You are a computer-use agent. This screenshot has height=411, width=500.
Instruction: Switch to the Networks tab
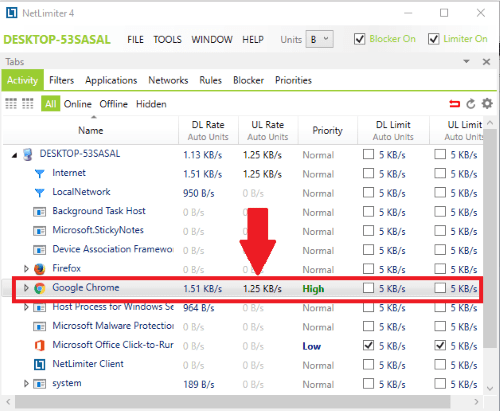(x=168, y=80)
